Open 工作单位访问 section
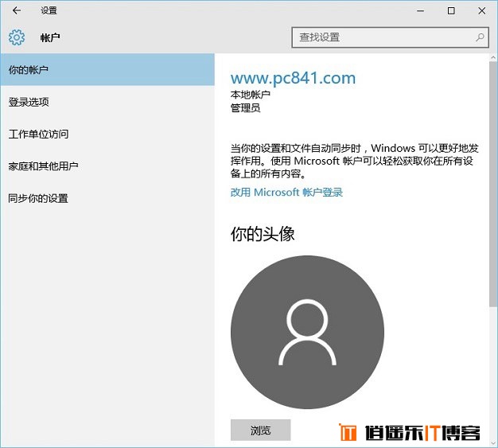Screen dimensions: 498x448 tap(107, 134)
